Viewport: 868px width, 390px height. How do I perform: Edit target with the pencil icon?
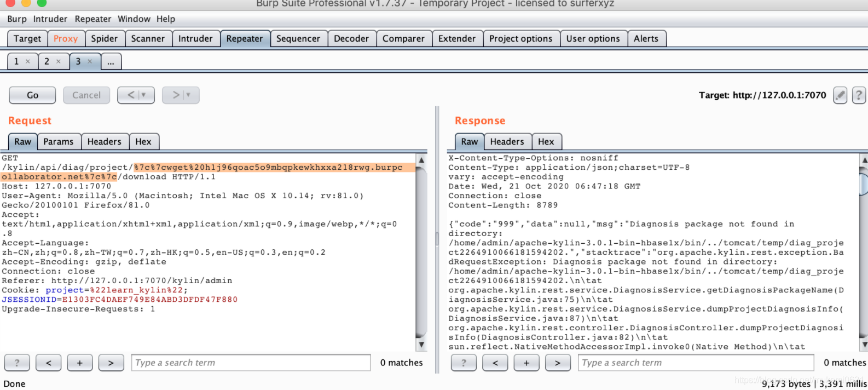coord(840,95)
